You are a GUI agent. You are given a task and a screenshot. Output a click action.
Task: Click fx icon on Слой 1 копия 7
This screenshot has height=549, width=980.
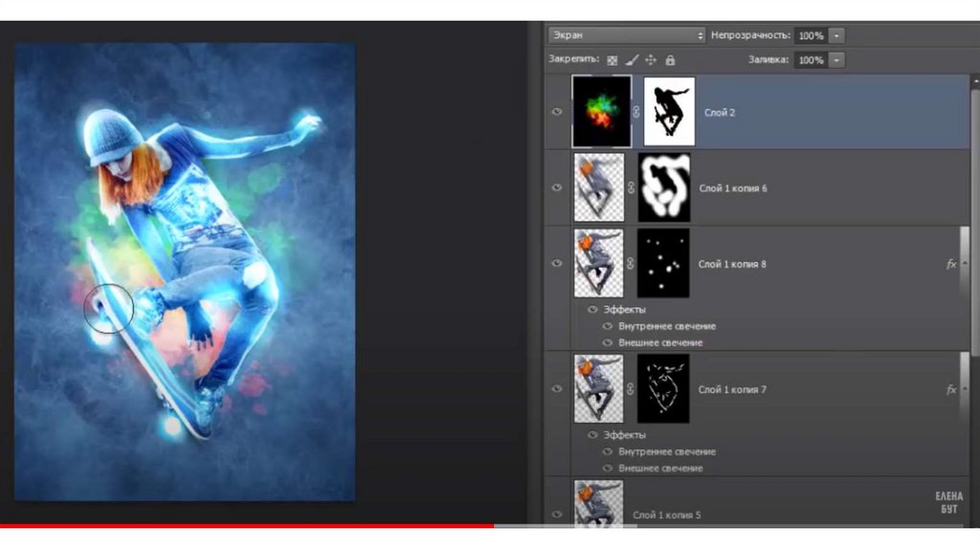(950, 389)
